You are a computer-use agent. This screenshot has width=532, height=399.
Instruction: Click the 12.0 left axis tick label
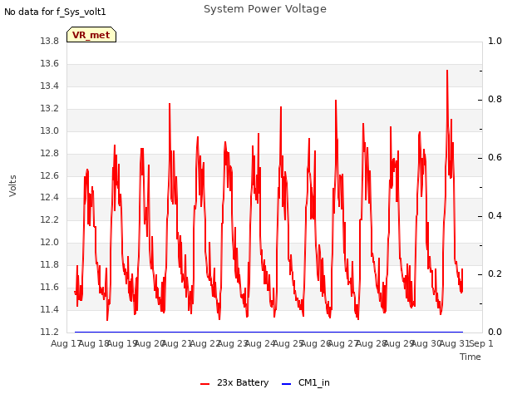[50, 242]
